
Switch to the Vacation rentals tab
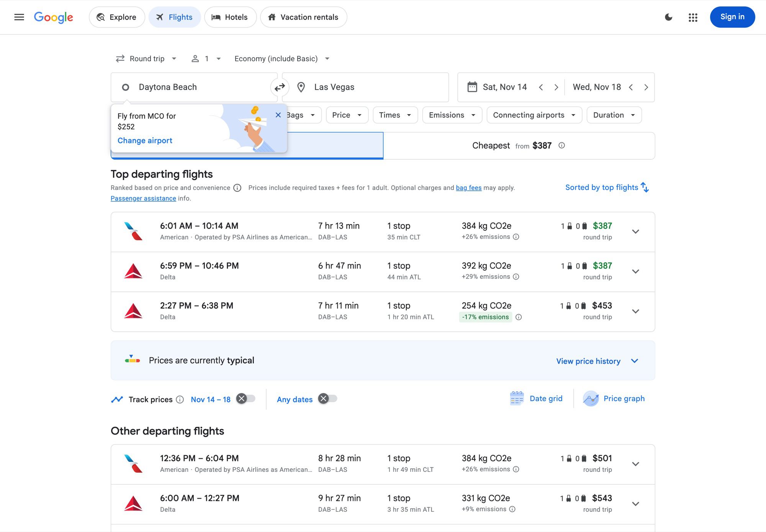(304, 17)
